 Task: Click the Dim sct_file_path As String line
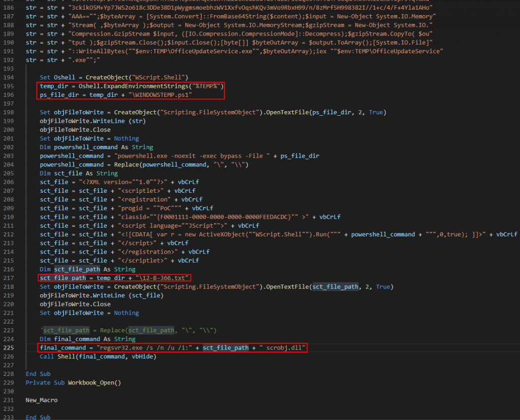point(87,269)
